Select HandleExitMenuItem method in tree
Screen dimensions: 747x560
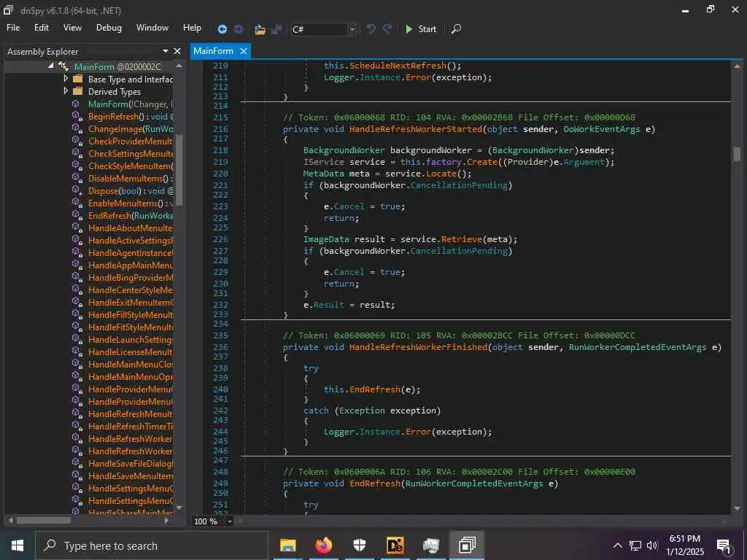coord(131,302)
